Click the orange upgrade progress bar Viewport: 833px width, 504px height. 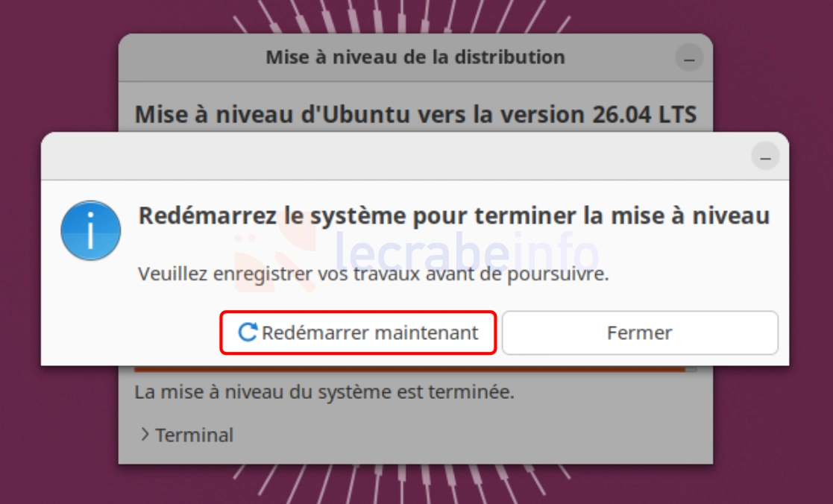pos(409,368)
